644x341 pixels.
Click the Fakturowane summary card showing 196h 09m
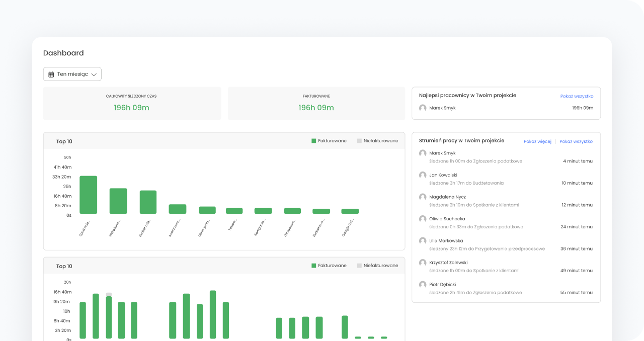pyautogui.click(x=316, y=103)
